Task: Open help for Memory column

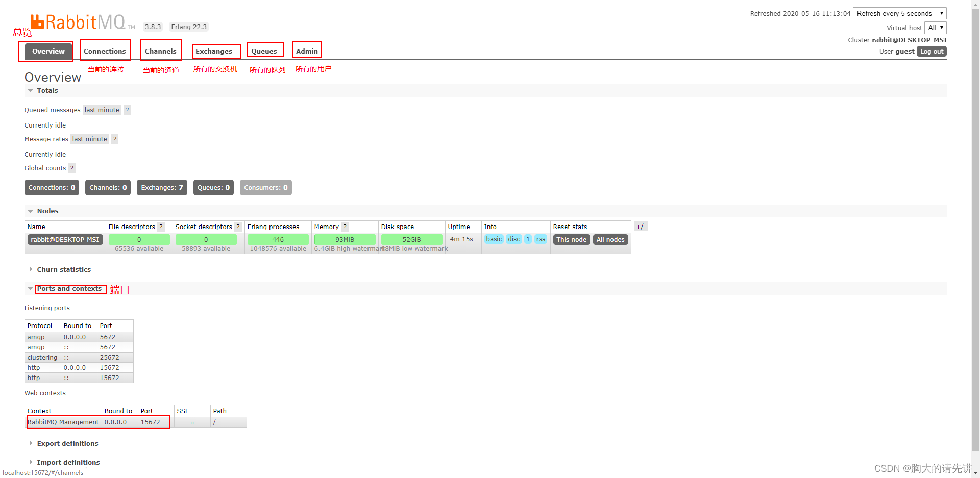Action: point(345,227)
